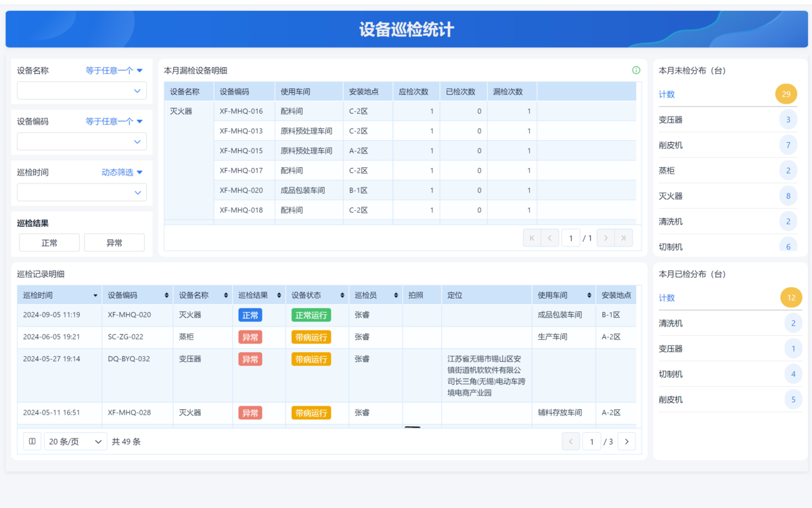Open the 设备名称 filter combo box

pyautogui.click(x=82, y=91)
